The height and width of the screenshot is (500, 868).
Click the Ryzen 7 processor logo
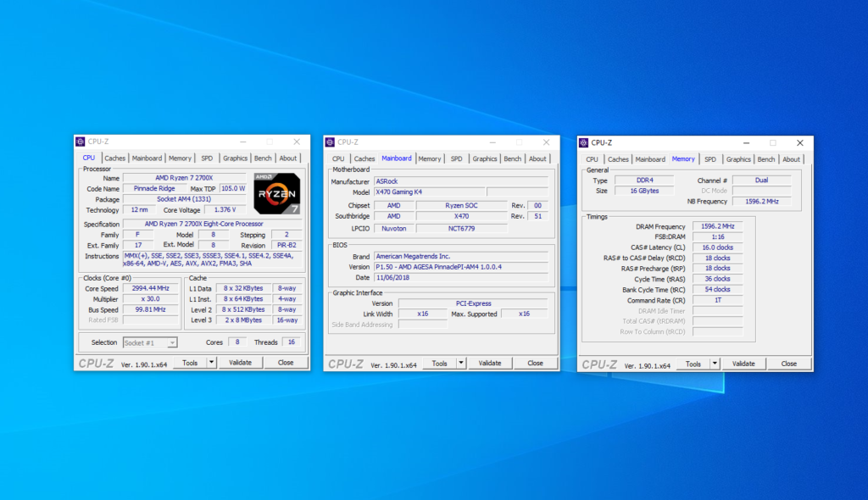pyautogui.click(x=275, y=192)
